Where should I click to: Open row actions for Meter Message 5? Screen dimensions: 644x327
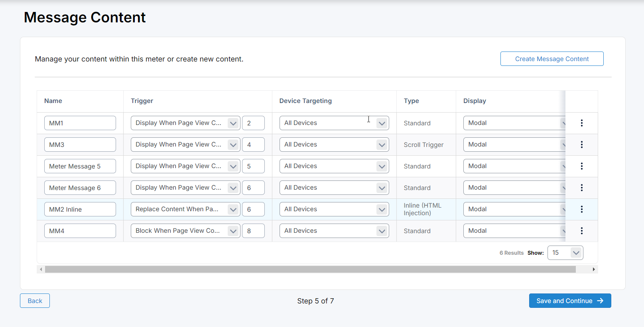tap(581, 166)
